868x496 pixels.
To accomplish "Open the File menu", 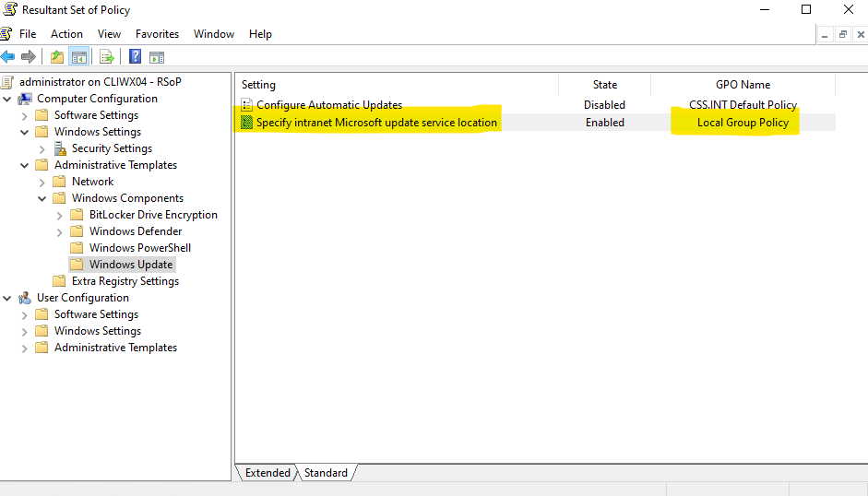I will click(x=28, y=34).
